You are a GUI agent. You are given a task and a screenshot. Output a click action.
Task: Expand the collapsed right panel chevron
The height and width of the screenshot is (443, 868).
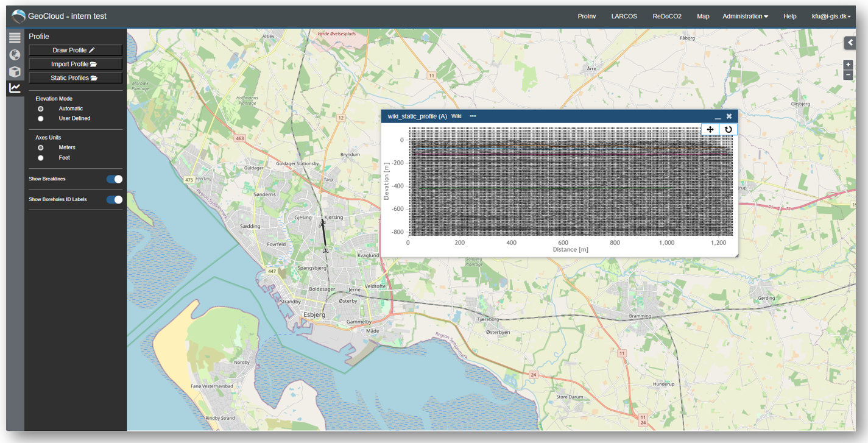tap(849, 42)
